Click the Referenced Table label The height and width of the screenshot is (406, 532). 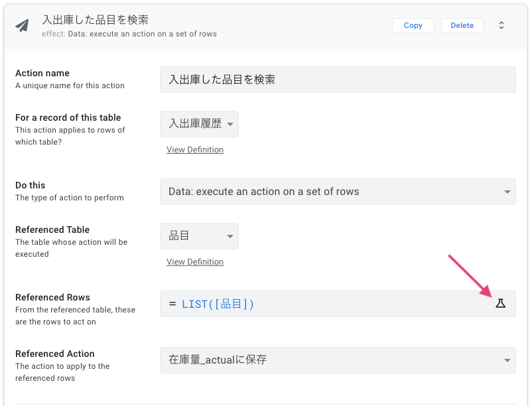[x=52, y=230]
